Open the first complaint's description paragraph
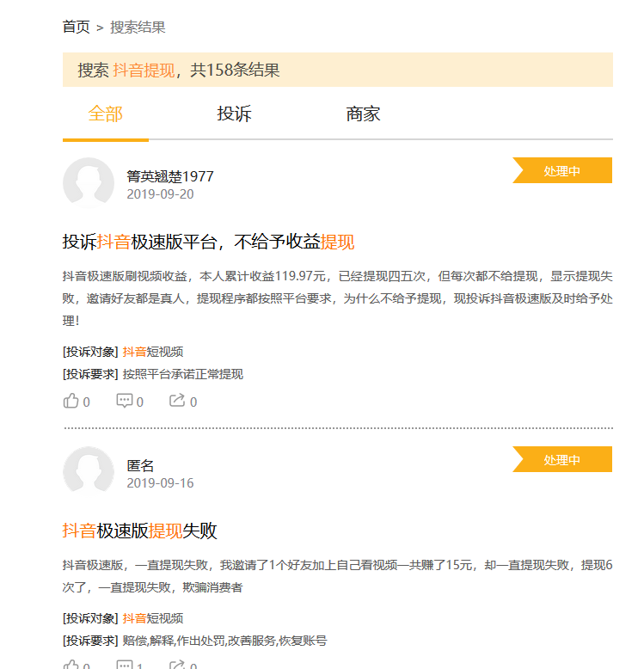This screenshot has height=669, width=644. click(337, 298)
